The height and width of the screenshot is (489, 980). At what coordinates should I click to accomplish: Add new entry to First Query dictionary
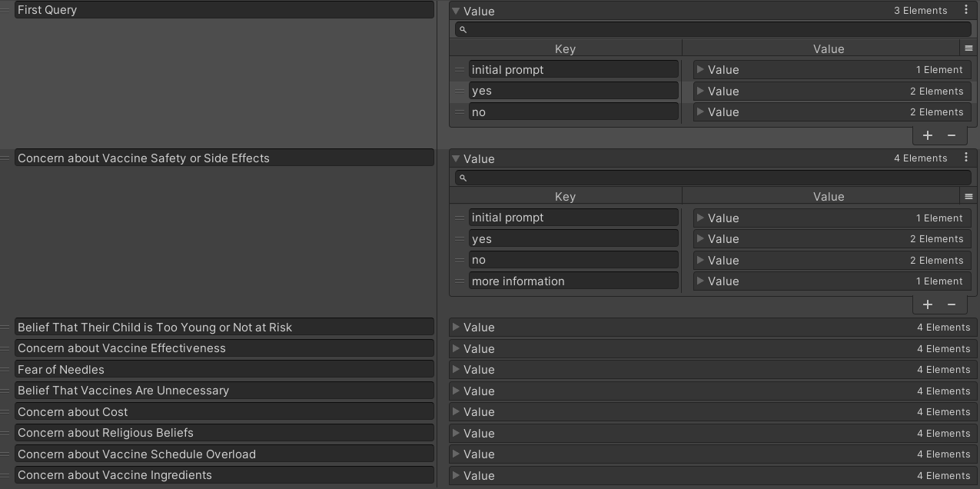pos(928,135)
